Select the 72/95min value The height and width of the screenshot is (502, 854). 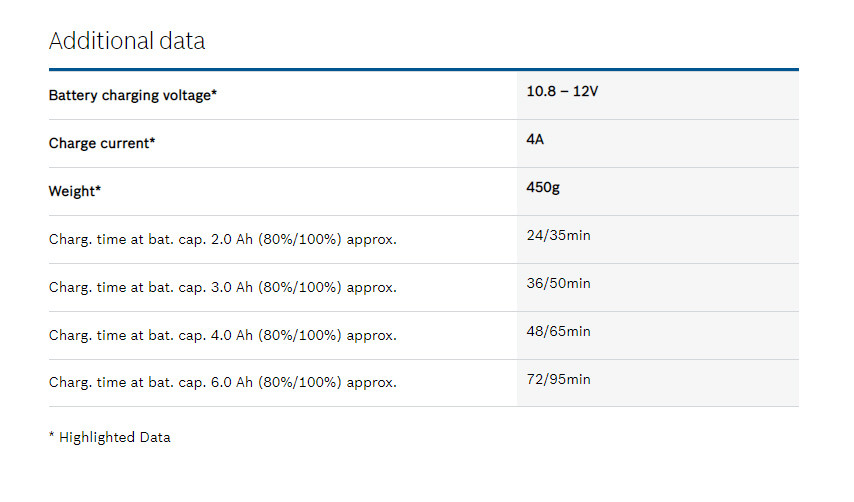(x=558, y=379)
